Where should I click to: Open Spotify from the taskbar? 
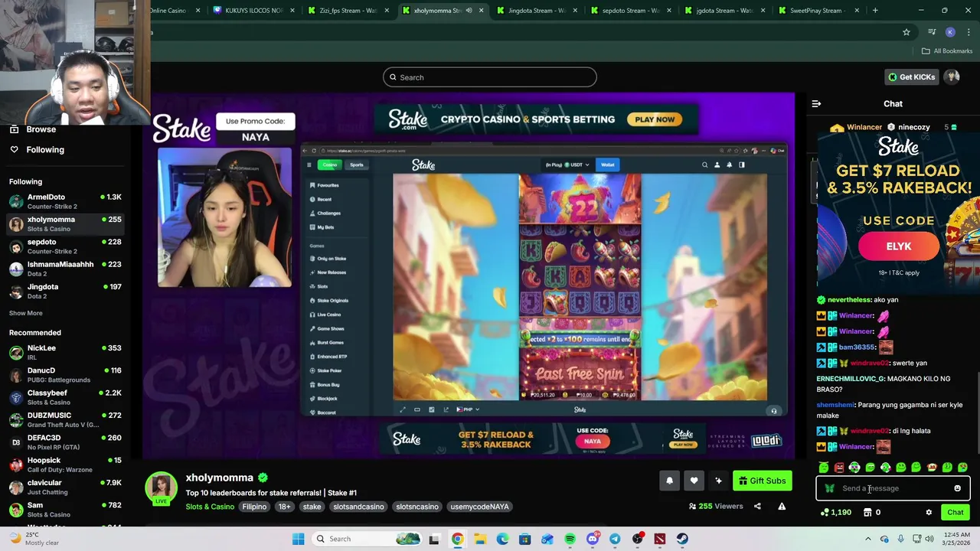pos(570,539)
